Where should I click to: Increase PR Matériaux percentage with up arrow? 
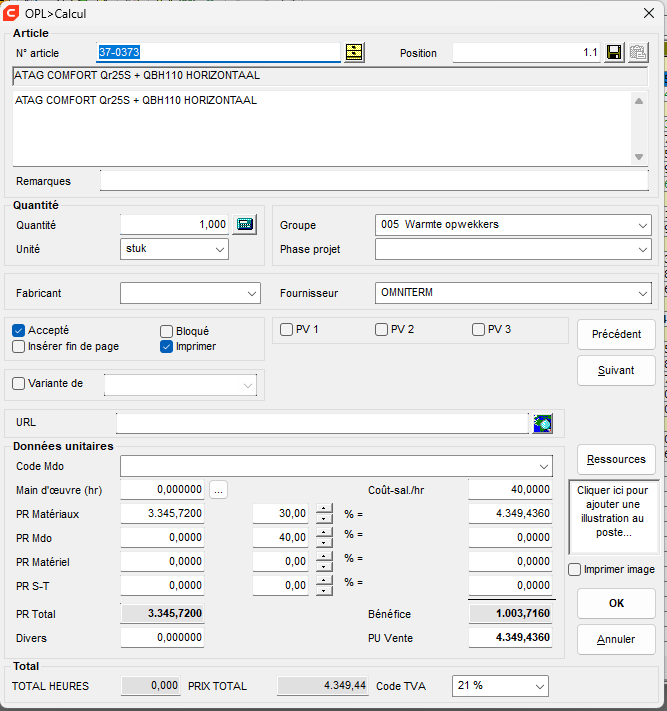pos(324,508)
